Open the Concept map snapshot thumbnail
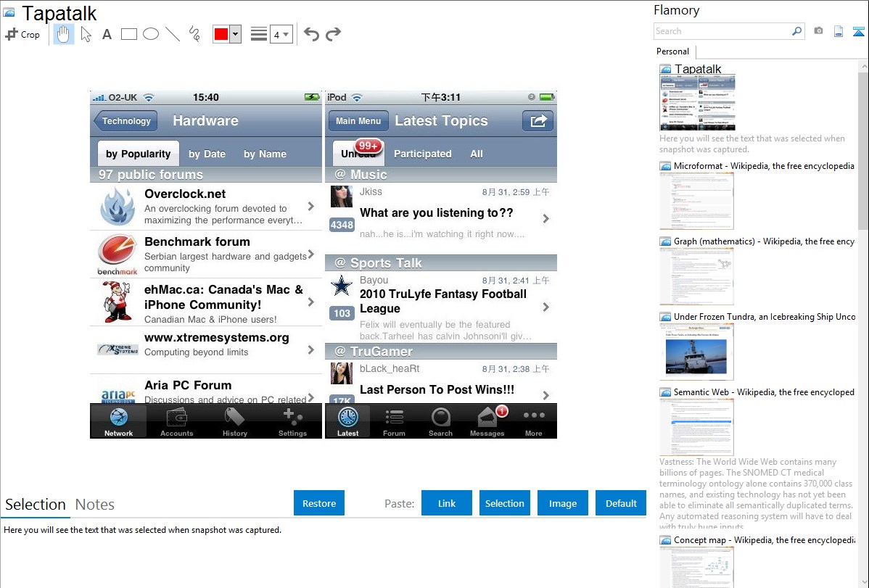The height and width of the screenshot is (588, 869). click(696, 567)
